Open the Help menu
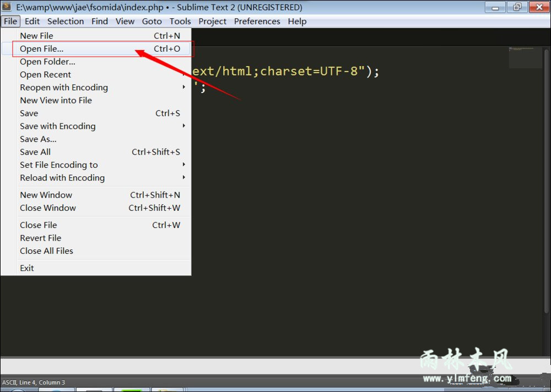The width and height of the screenshot is (551, 392). pyautogui.click(x=298, y=21)
